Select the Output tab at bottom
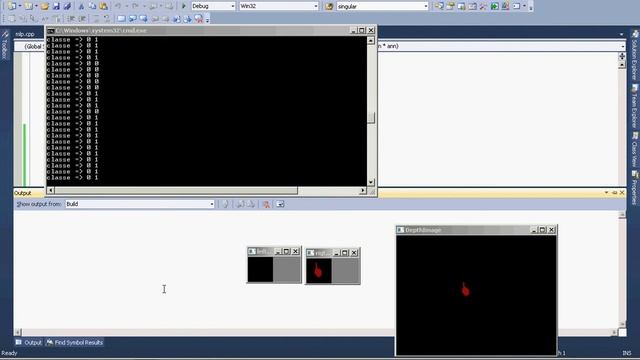The image size is (640, 360). [x=29, y=342]
